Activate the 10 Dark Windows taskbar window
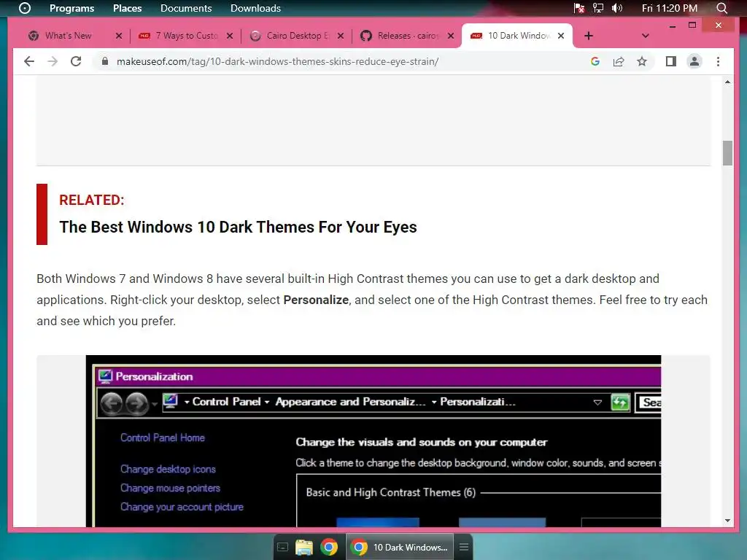The image size is (747, 560). pos(400,547)
